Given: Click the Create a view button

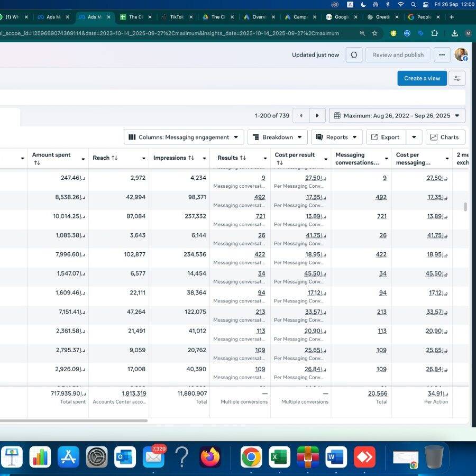Looking at the screenshot, I should pos(422,78).
